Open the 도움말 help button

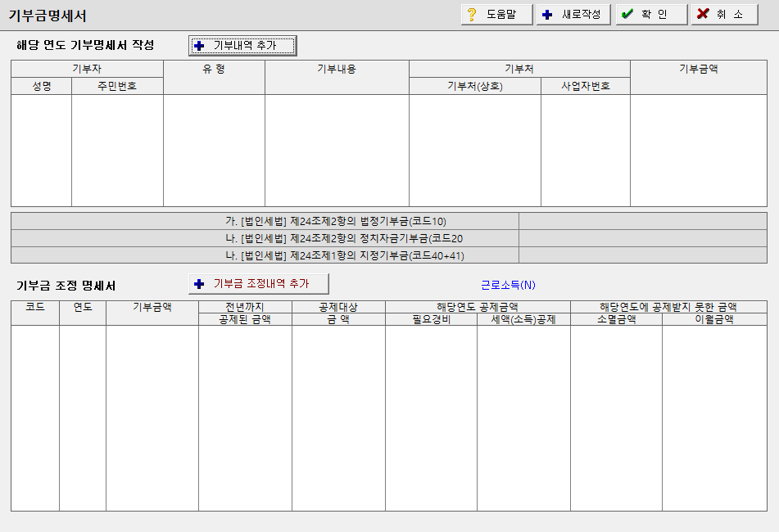click(497, 15)
